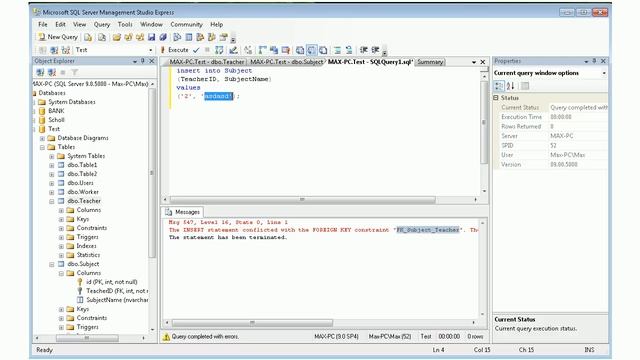Click the Increase Indent icon
Image resolution: width=640 pixels, height=360 pixels.
click(375, 50)
